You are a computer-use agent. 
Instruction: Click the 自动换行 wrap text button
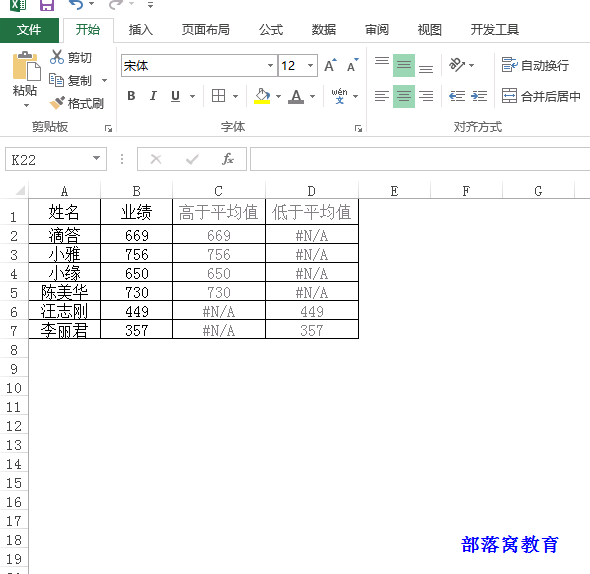(535, 65)
